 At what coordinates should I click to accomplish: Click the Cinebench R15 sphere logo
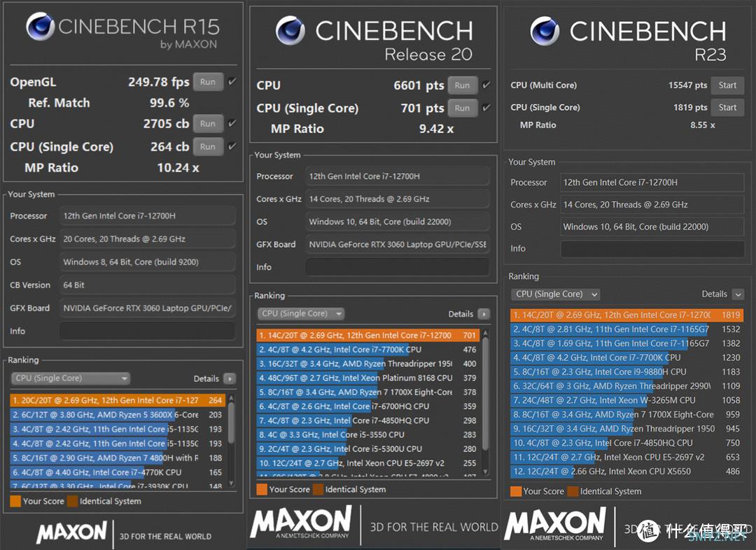tap(40, 26)
